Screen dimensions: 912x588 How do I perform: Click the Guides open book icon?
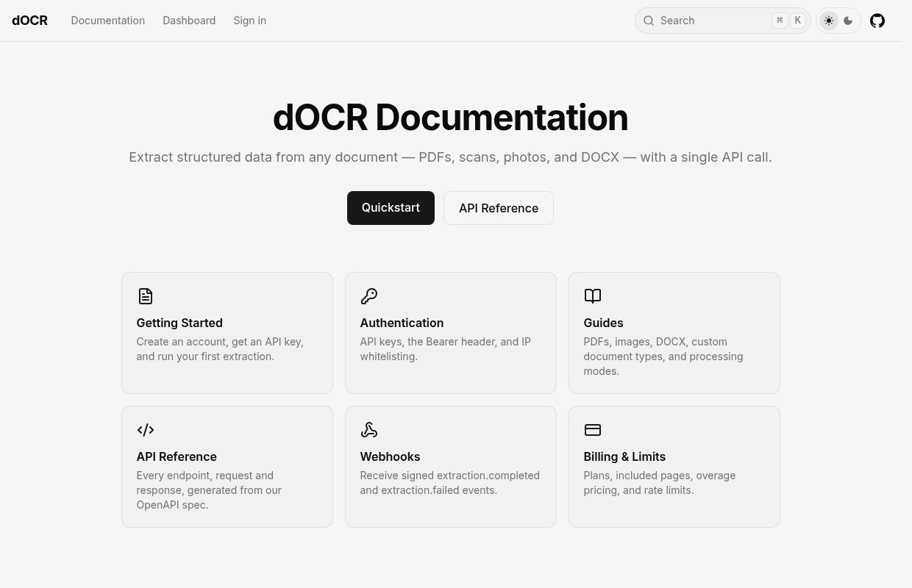(x=593, y=296)
